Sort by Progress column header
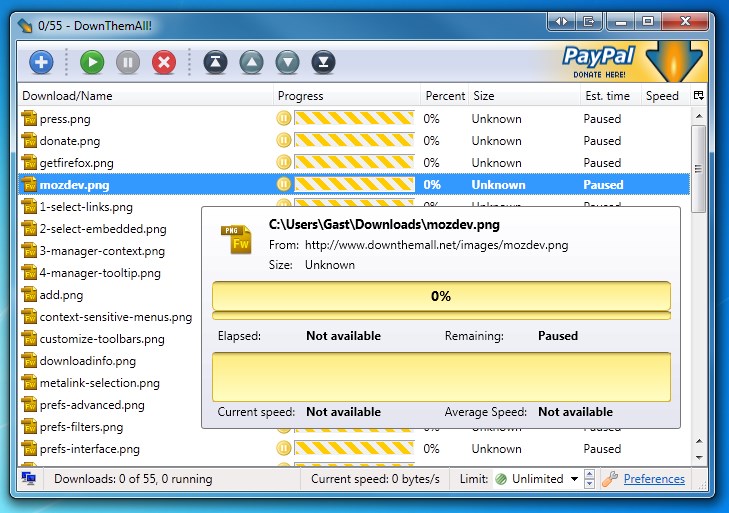 coord(346,96)
